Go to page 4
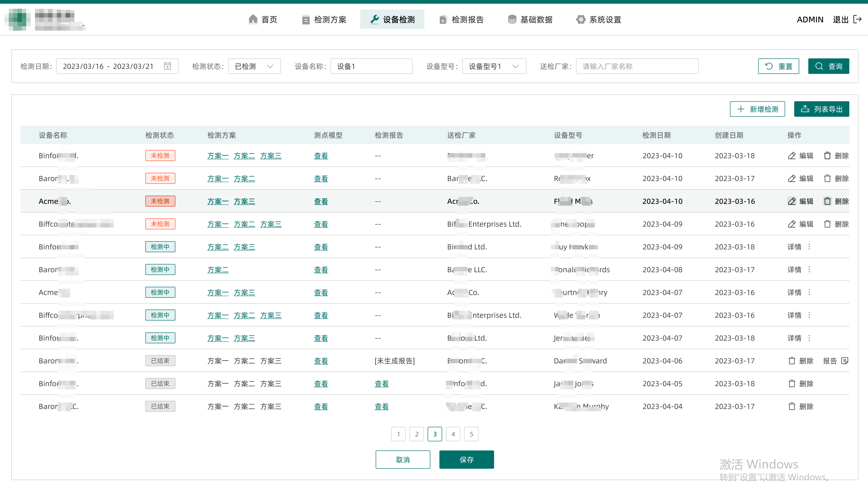 [x=453, y=434]
